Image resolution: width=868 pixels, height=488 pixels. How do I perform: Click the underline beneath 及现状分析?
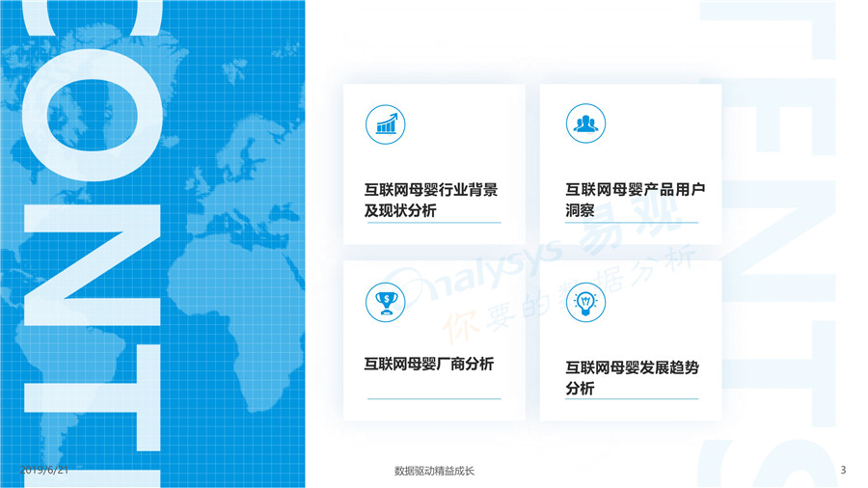(432, 223)
